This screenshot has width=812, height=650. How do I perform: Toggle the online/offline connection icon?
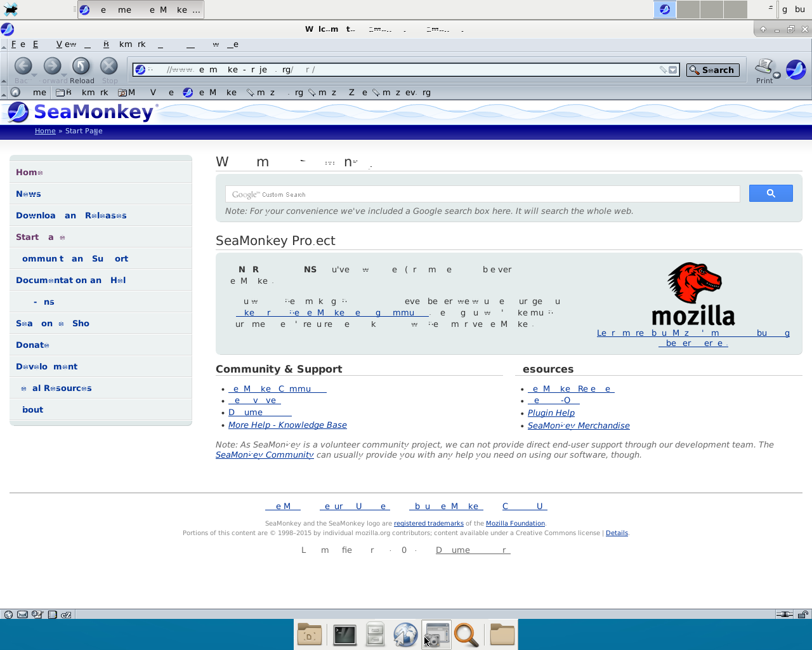(x=784, y=614)
